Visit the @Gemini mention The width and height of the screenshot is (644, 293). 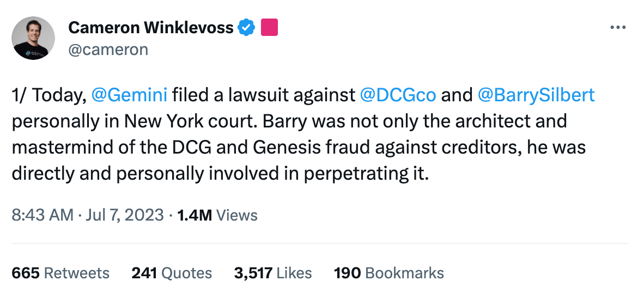click(129, 95)
